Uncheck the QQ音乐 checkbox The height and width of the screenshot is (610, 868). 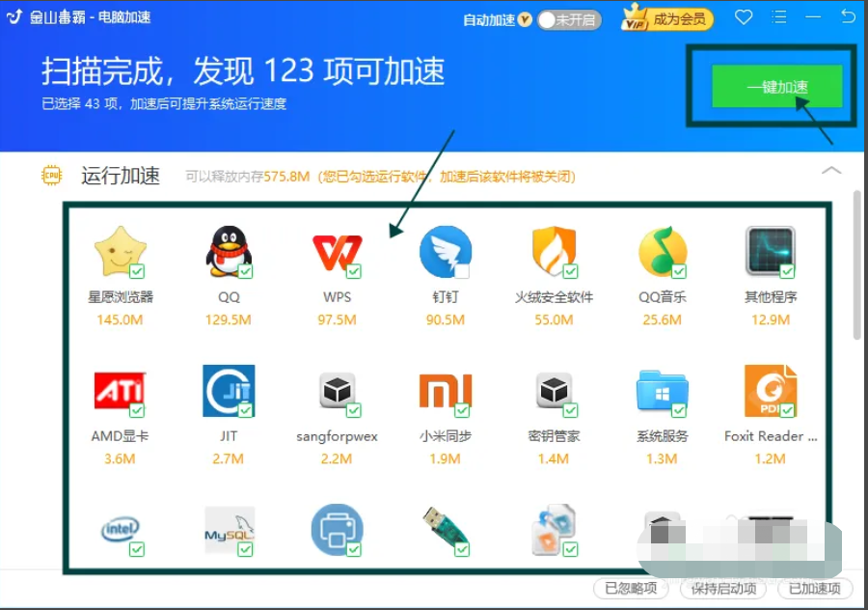[x=679, y=271]
